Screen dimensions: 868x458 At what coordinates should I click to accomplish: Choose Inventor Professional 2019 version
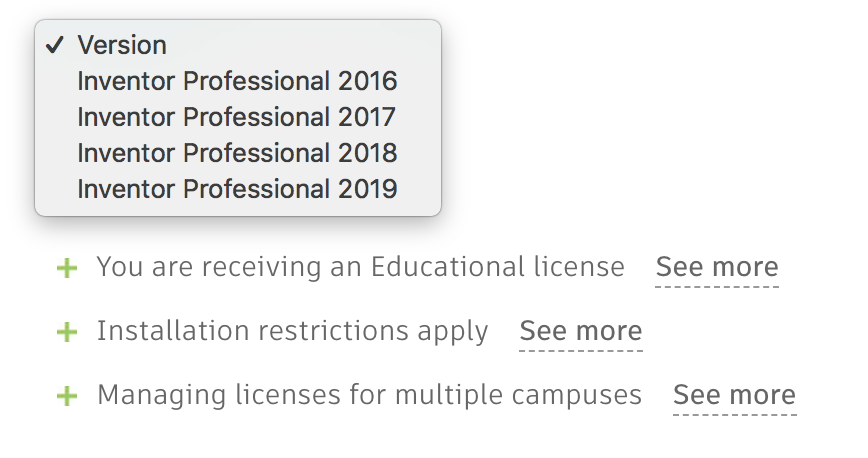click(x=237, y=188)
